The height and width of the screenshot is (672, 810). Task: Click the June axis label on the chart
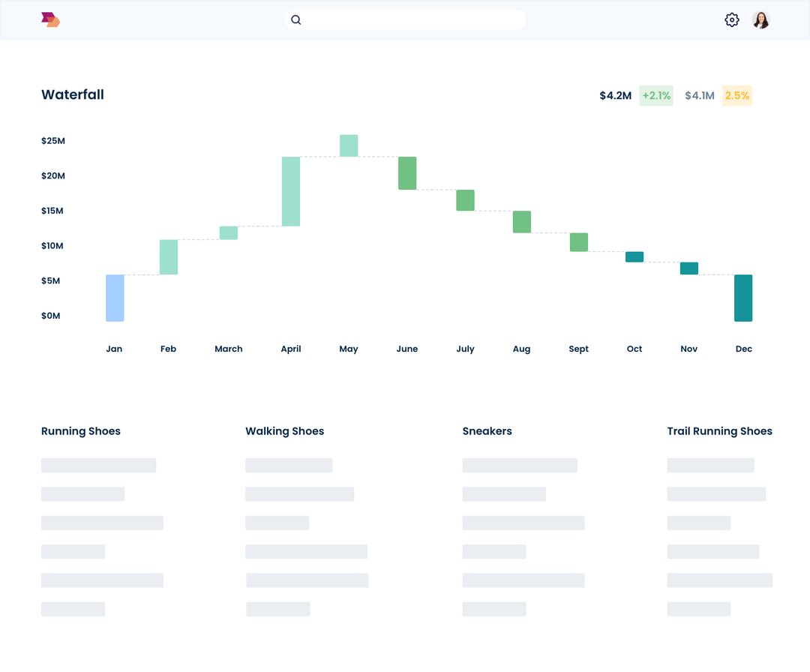tap(407, 349)
